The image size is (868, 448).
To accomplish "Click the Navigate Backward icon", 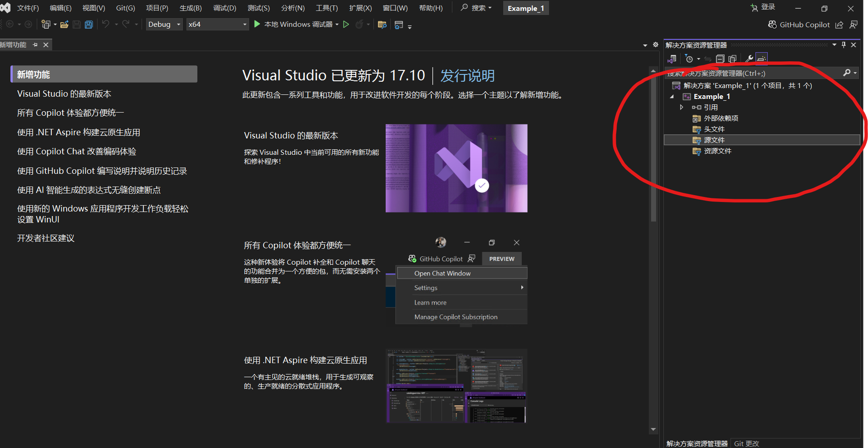I will (10, 25).
